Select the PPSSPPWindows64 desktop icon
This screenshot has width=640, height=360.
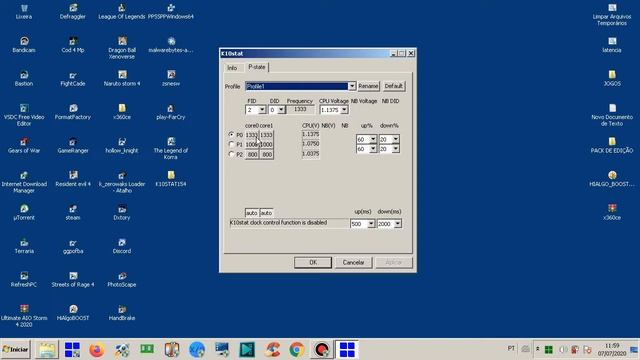171,11
